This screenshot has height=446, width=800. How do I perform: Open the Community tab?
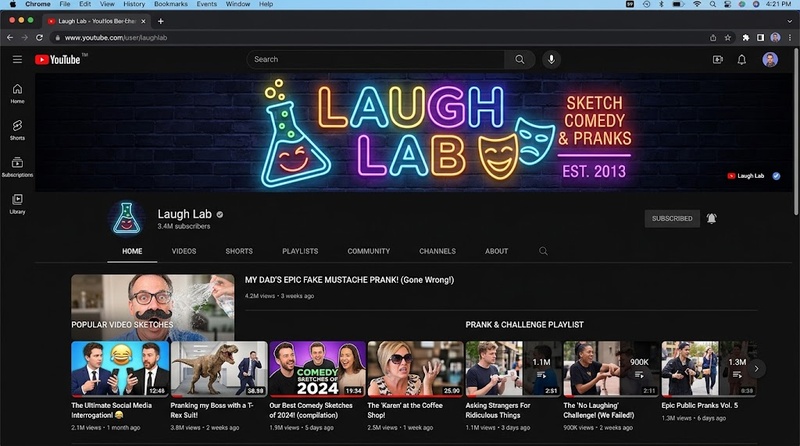(x=368, y=251)
